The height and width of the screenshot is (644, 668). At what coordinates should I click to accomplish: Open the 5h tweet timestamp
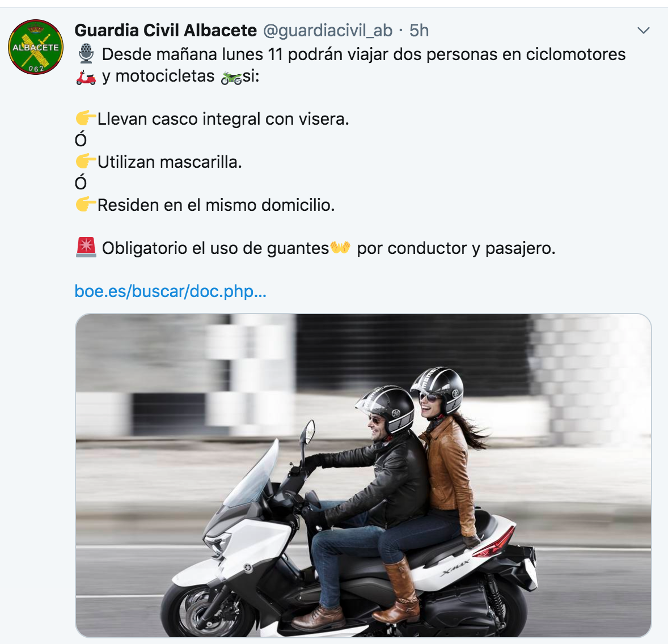click(419, 31)
